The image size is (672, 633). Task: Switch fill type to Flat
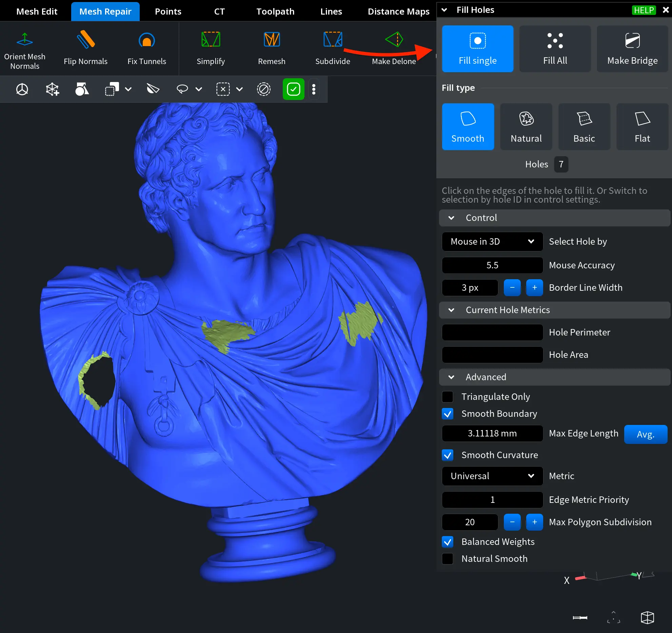(642, 126)
